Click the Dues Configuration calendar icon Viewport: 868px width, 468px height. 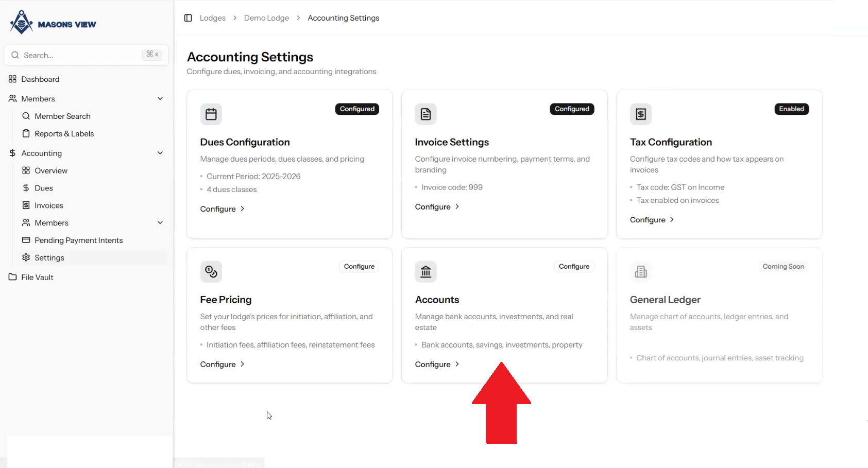pos(211,114)
